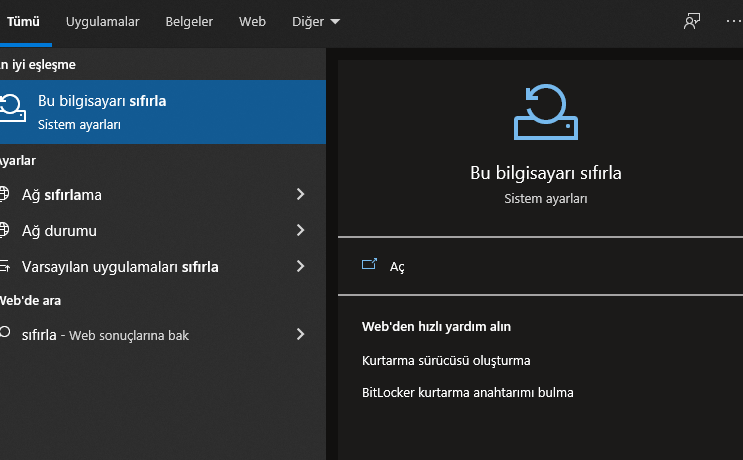Image resolution: width=743 pixels, height=460 pixels.
Task: Click the default apps icon beside Varsayılan uygulamaları
Action: (x=5, y=267)
